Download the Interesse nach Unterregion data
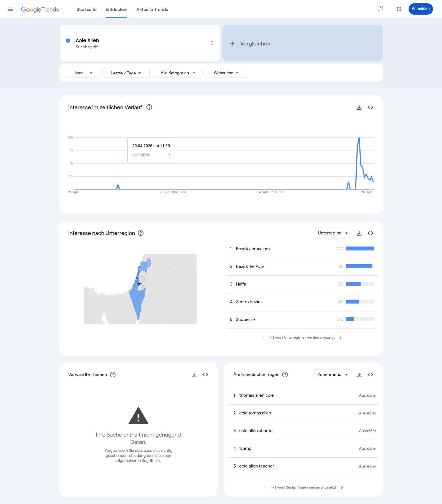Viewport: 442px width, 504px height. point(359,233)
